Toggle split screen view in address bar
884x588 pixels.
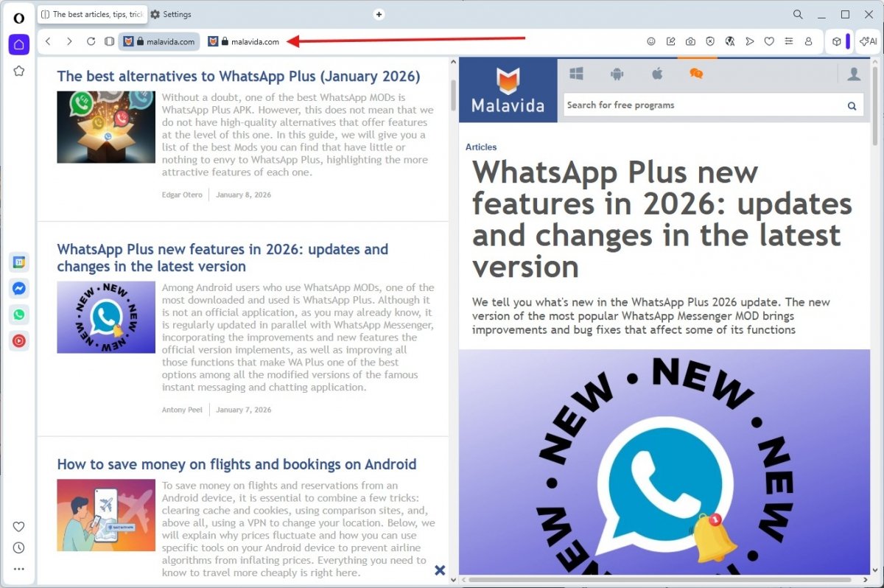coord(109,42)
